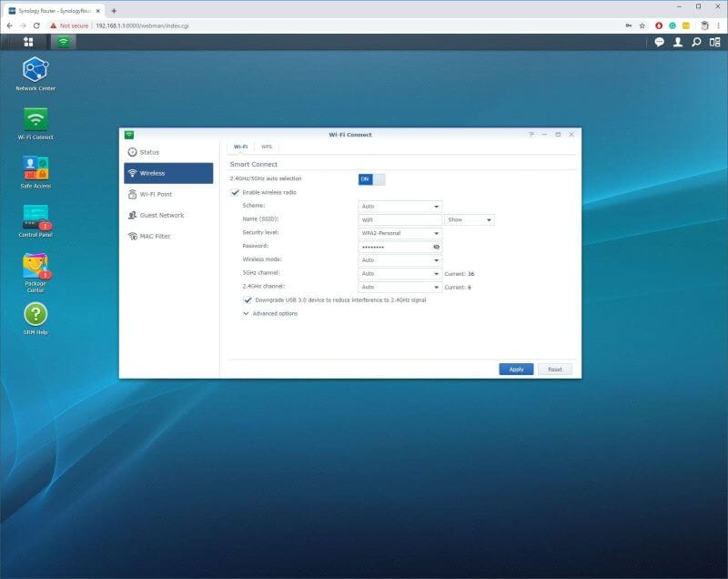
Task: Turn off 2.4GHz/5GHz auto selection
Action: click(x=370, y=179)
